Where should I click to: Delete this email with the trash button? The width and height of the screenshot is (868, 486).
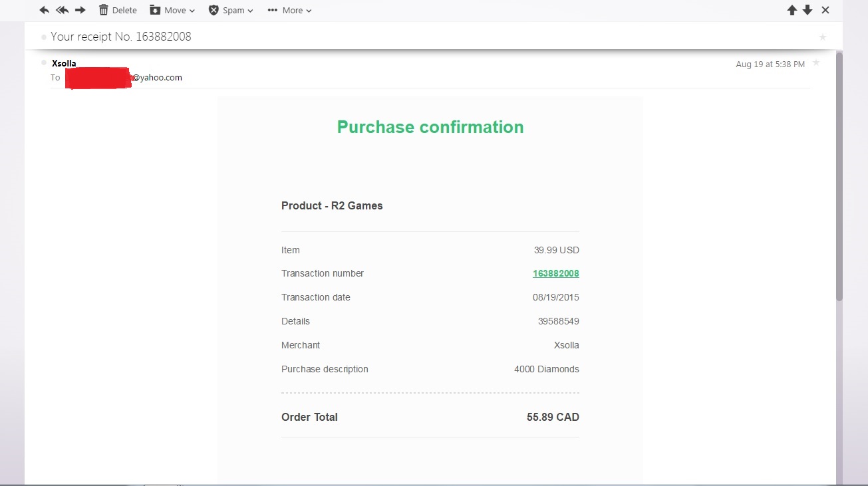tap(118, 10)
